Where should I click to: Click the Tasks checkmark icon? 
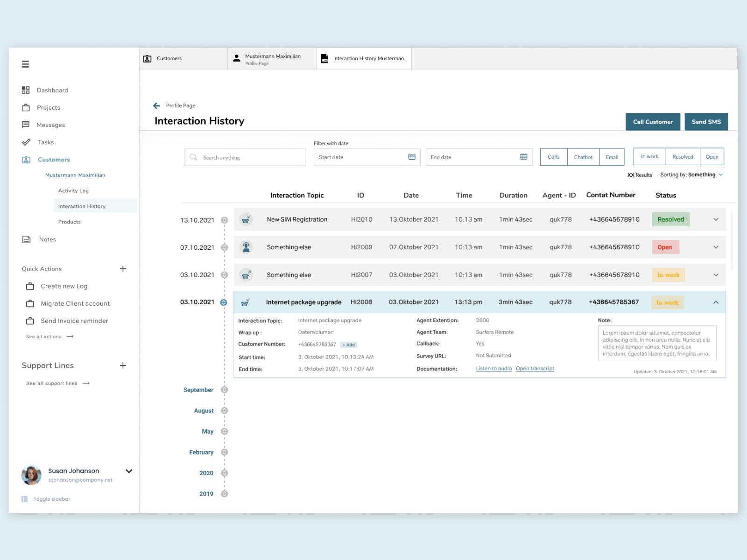click(26, 142)
